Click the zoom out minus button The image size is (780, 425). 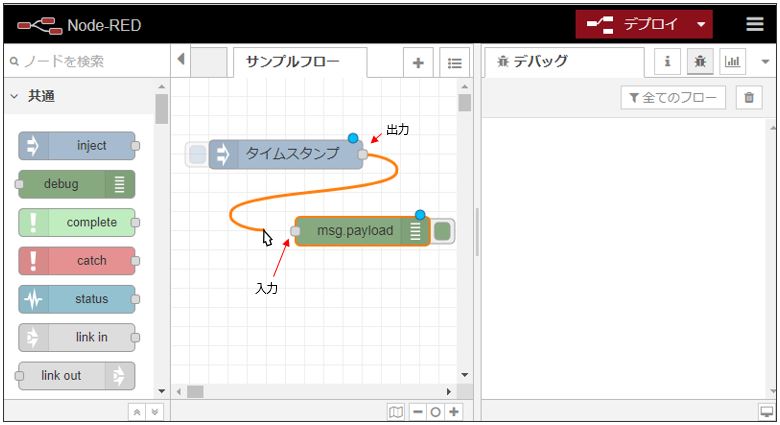click(417, 412)
